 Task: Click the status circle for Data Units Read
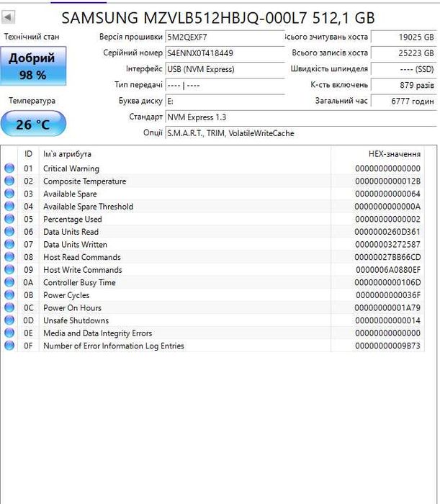click(9, 231)
